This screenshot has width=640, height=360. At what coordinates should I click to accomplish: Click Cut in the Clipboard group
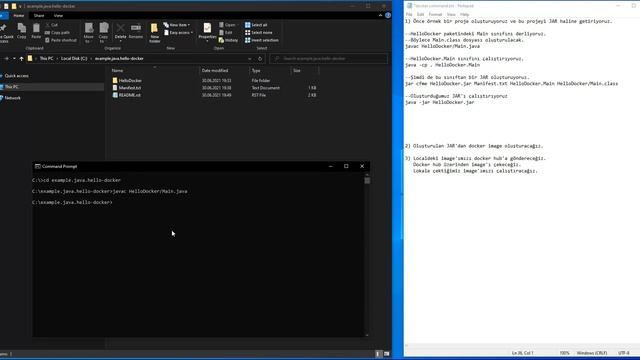click(x=52, y=25)
